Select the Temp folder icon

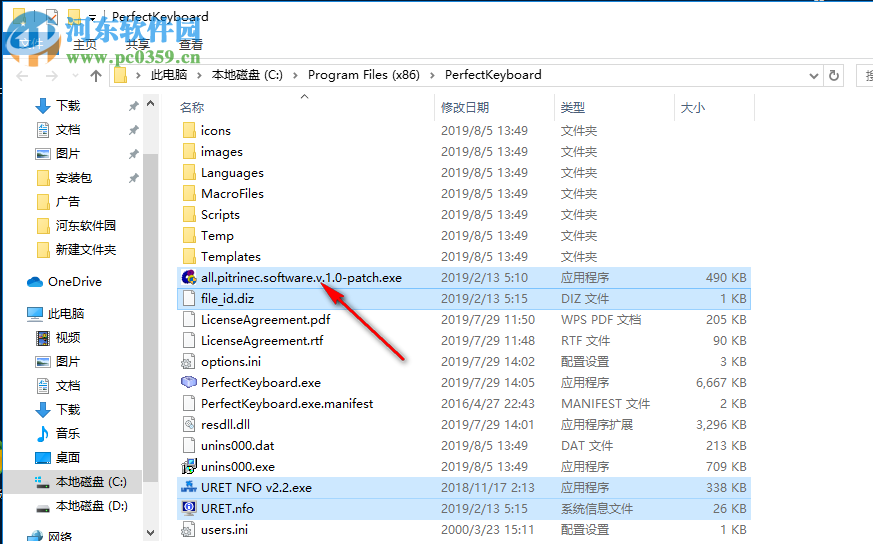point(189,236)
